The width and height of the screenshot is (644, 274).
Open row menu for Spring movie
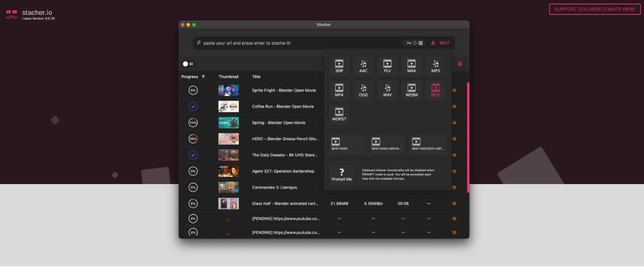[x=454, y=123]
